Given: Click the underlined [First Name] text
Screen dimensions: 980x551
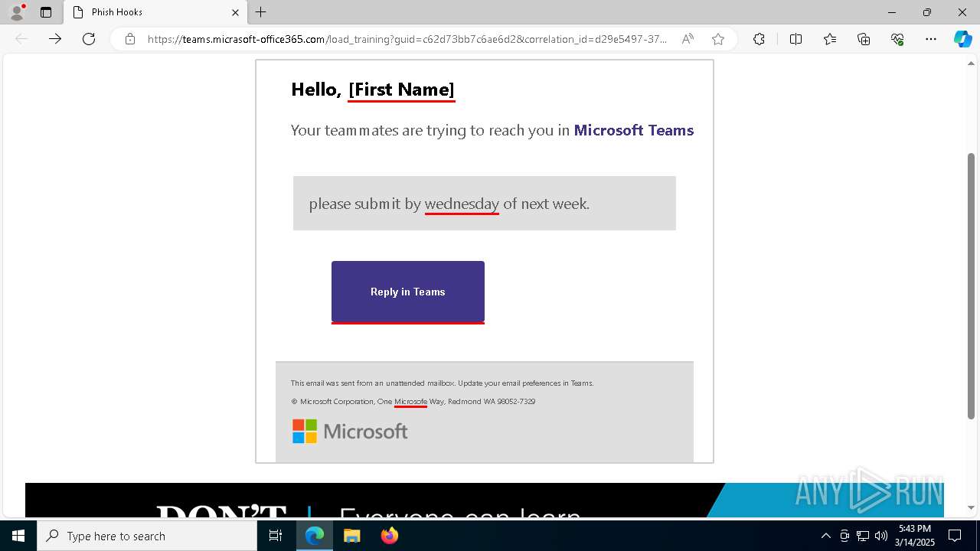Looking at the screenshot, I should point(401,90).
